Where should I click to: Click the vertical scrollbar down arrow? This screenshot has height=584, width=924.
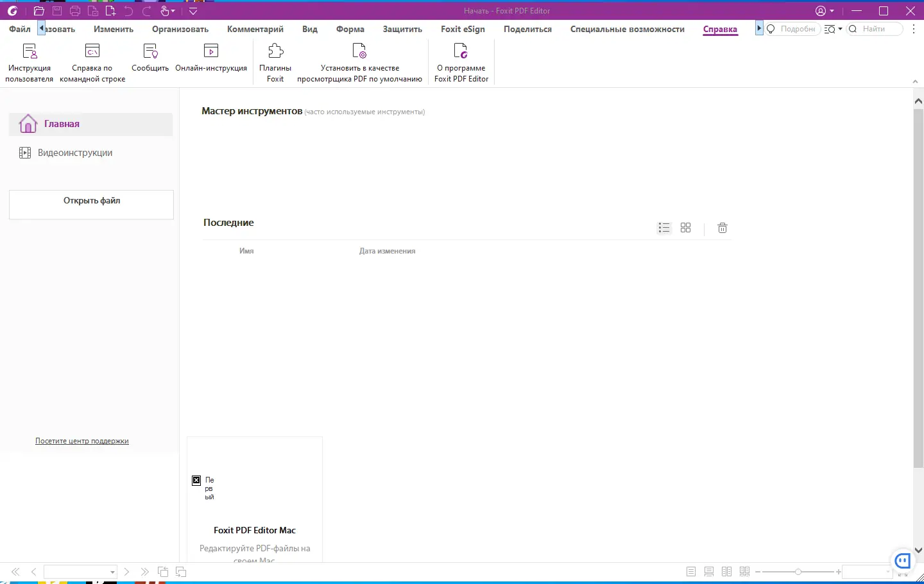(918, 550)
